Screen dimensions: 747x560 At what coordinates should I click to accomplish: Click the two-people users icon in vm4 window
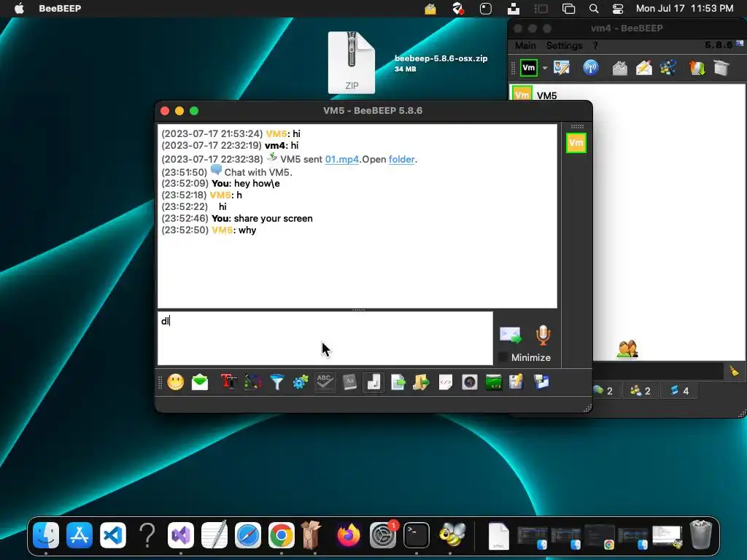pos(627,349)
